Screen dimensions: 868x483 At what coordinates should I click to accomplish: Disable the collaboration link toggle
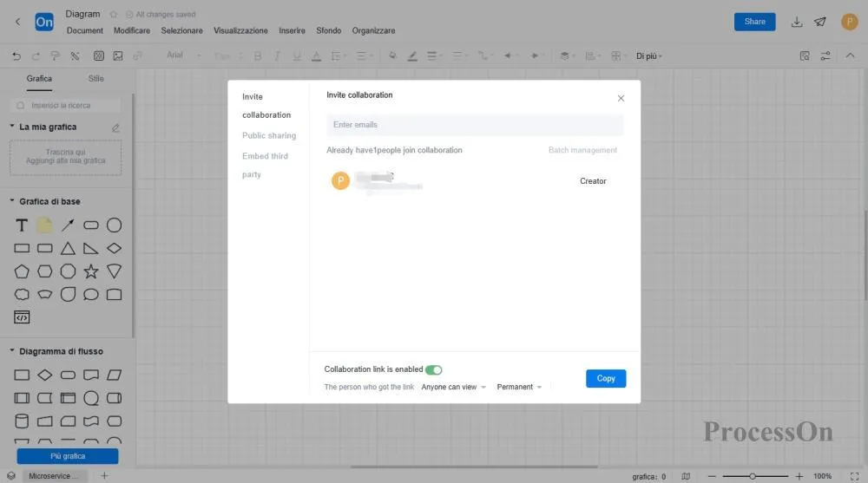(x=433, y=369)
